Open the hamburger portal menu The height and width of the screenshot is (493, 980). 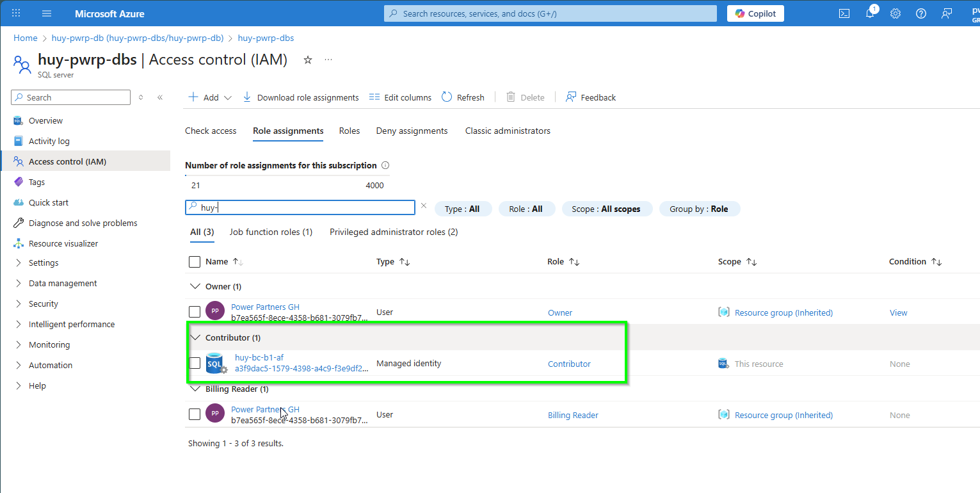tap(47, 13)
